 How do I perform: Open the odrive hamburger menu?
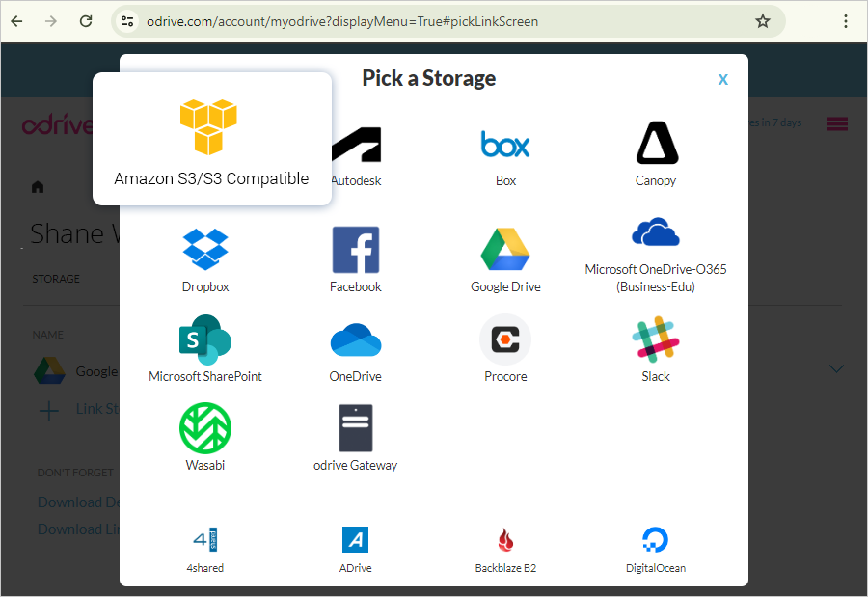pos(837,123)
